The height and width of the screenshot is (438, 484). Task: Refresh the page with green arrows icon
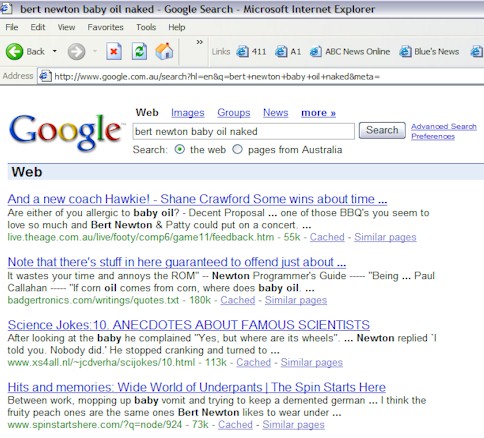click(x=139, y=52)
